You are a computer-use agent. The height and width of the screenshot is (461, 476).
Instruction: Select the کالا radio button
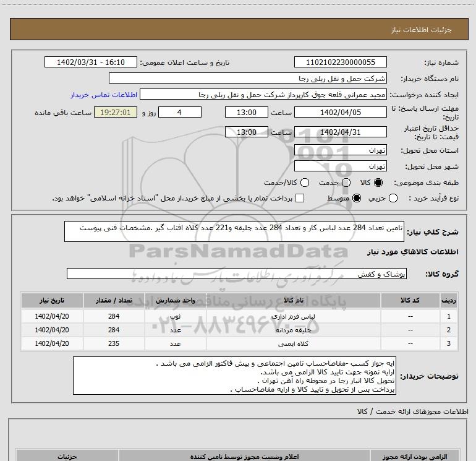click(x=378, y=183)
